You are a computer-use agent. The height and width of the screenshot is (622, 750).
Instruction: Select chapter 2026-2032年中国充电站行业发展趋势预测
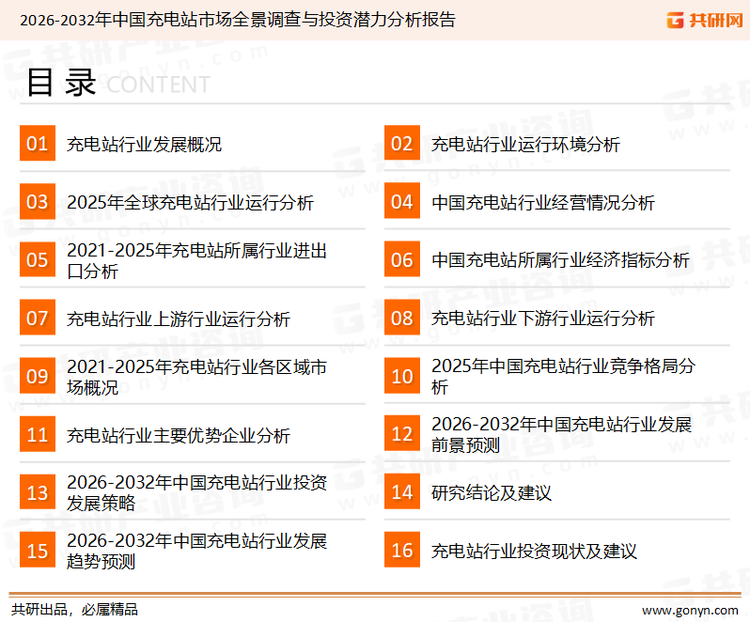pos(197,551)
